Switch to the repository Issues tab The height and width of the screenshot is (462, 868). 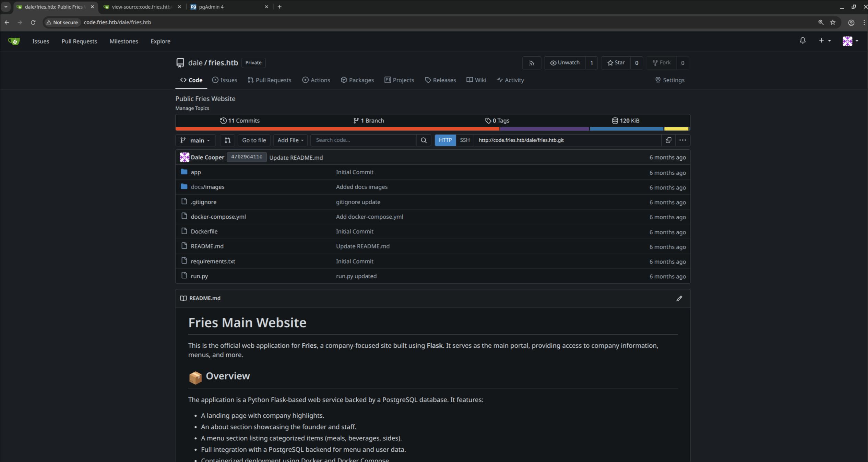pyautogui.click(x=225, y=80)
